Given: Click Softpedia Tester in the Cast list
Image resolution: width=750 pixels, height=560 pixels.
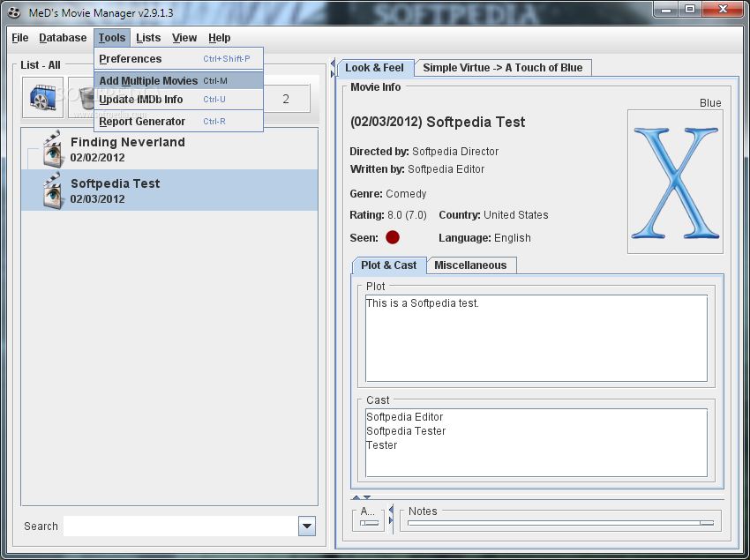Looking at the screenshot, I should 406,431.
